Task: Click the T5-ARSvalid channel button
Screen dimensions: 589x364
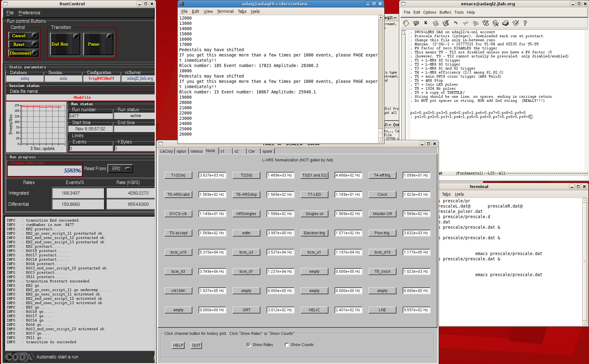Action: 178,195
